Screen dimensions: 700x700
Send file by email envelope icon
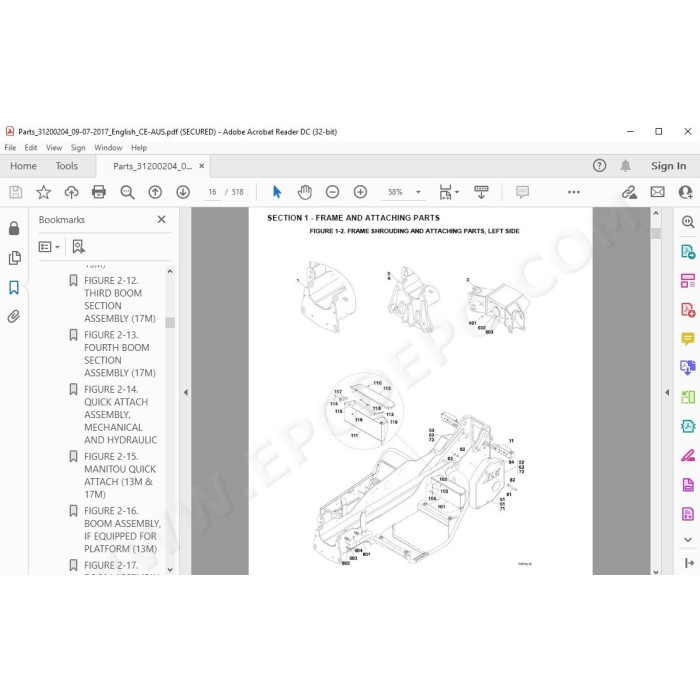[x=657, y=192]
